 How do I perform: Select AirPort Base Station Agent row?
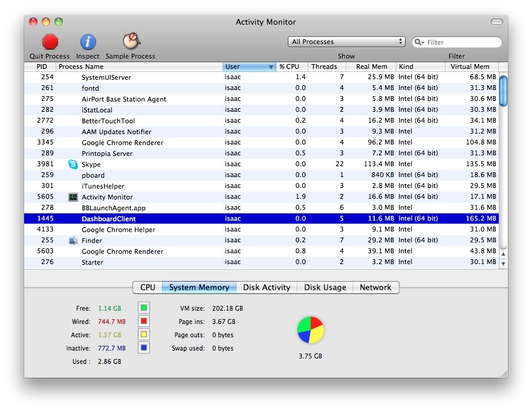click(x=261, y=99)
